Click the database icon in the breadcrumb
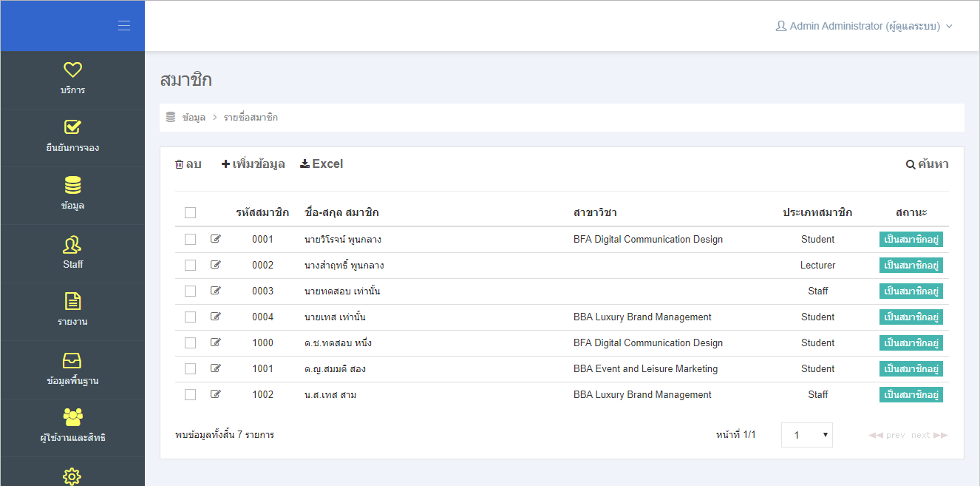 [171, 117]
